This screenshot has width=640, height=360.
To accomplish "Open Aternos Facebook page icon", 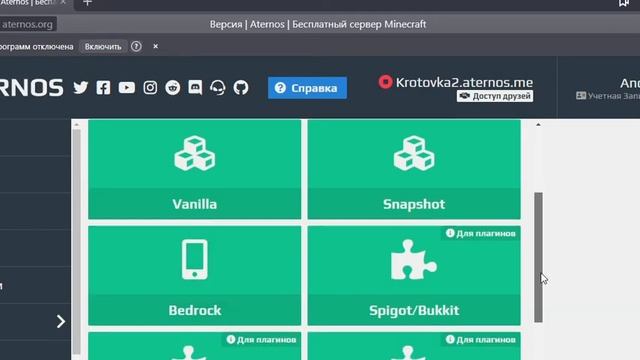I will pos(103,88).
